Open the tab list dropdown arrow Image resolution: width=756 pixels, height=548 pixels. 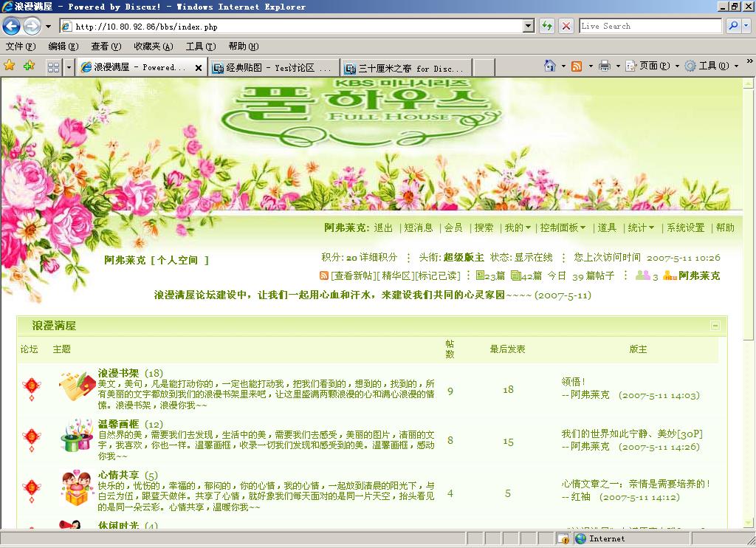tap(69, 67)
